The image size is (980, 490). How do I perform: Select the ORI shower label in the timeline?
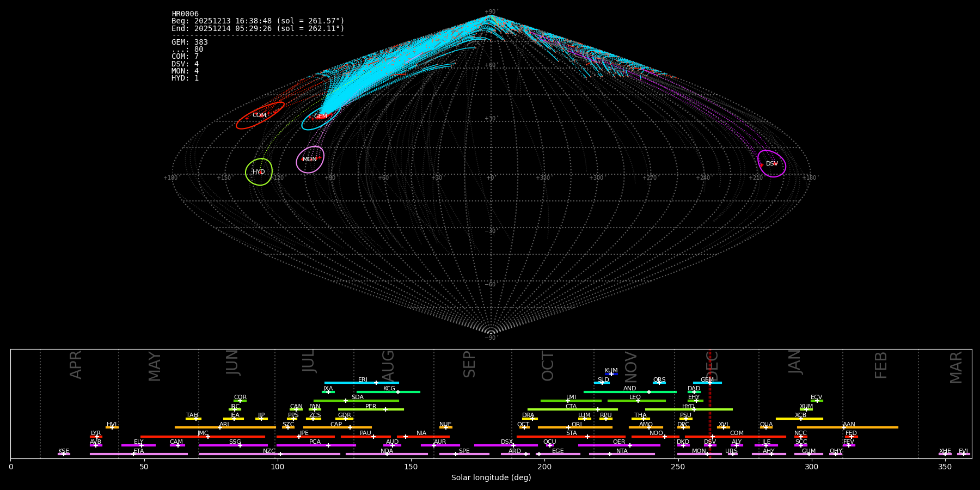577,425
